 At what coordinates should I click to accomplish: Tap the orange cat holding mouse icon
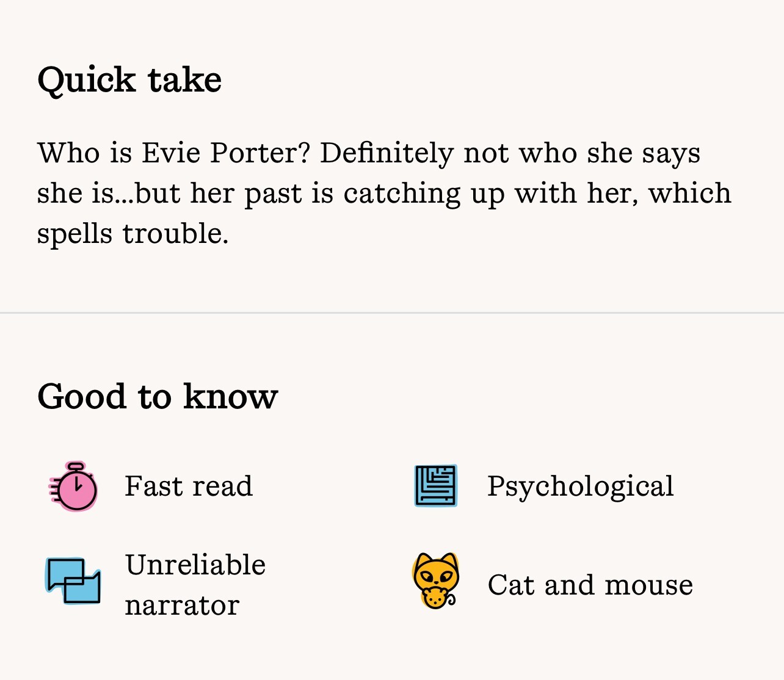pos(436,581)
